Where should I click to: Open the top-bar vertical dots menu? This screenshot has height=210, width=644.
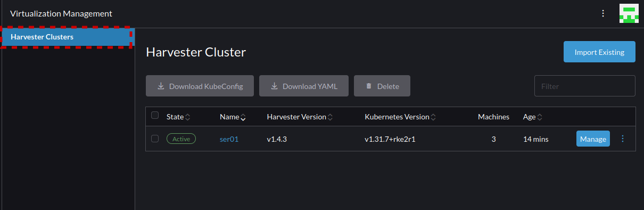[603, 13]
